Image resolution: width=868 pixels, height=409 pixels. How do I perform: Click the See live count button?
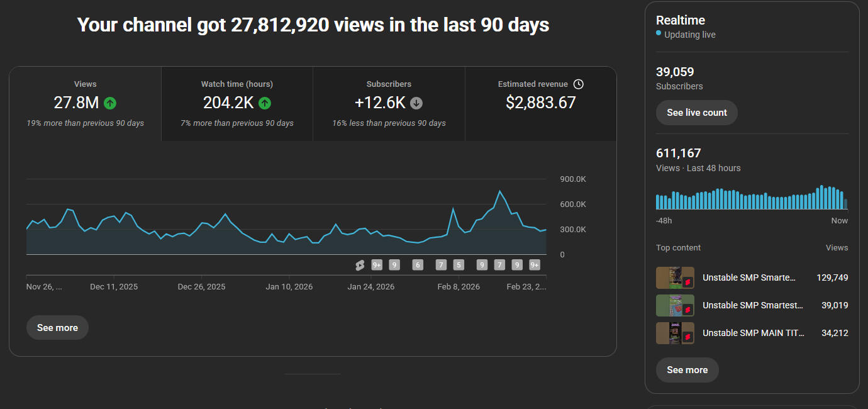click(696, 113)
